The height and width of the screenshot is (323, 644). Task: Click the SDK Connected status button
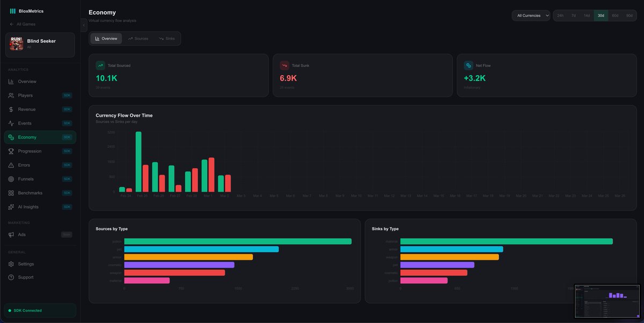tap(39, 310)
